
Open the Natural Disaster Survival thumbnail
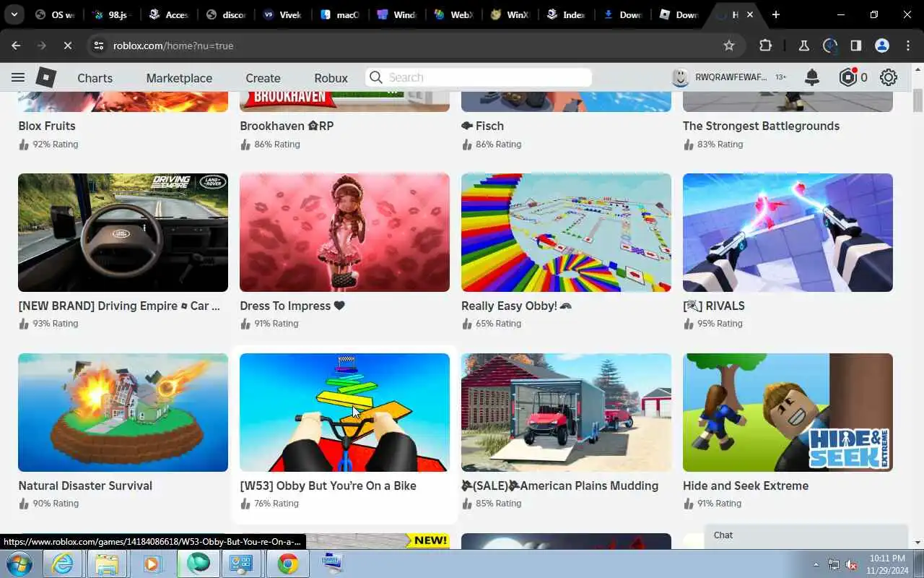(x=123, y=413)
